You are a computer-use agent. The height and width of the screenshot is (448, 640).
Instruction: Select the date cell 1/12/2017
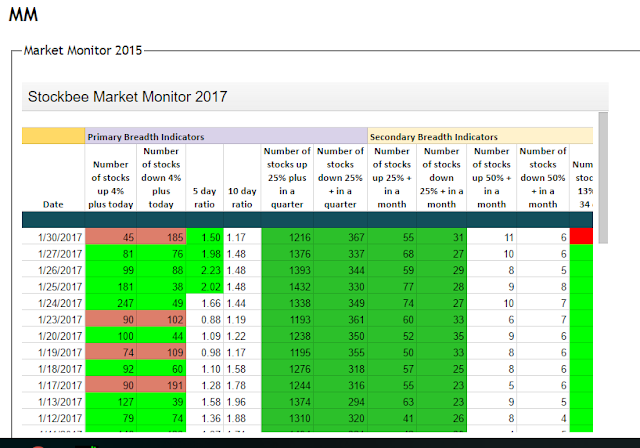[x=53, y=418]
